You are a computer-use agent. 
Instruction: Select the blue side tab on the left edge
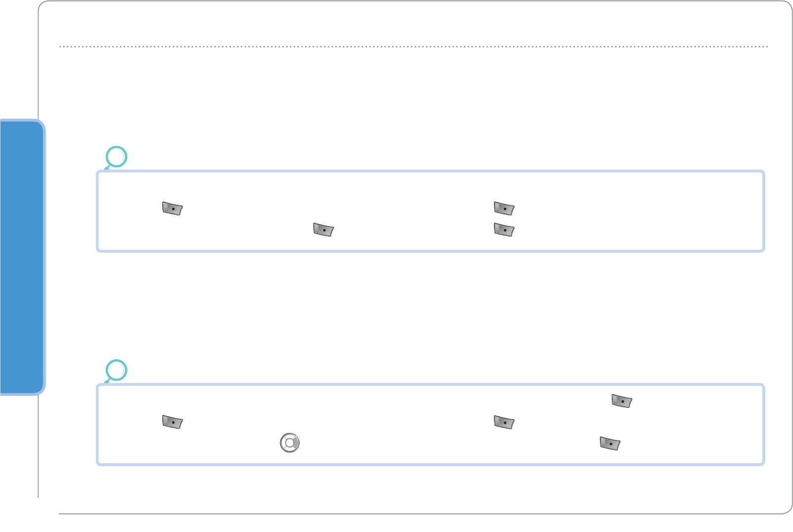point(21,256)
